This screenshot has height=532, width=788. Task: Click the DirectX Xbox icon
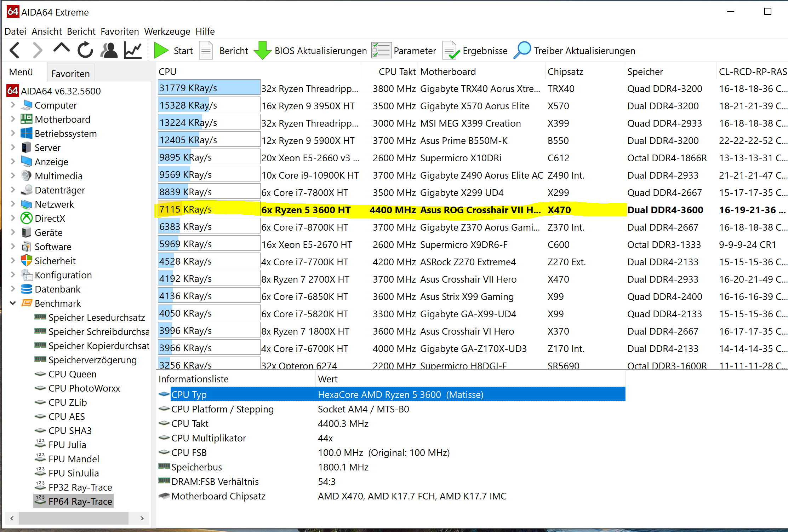27,218
